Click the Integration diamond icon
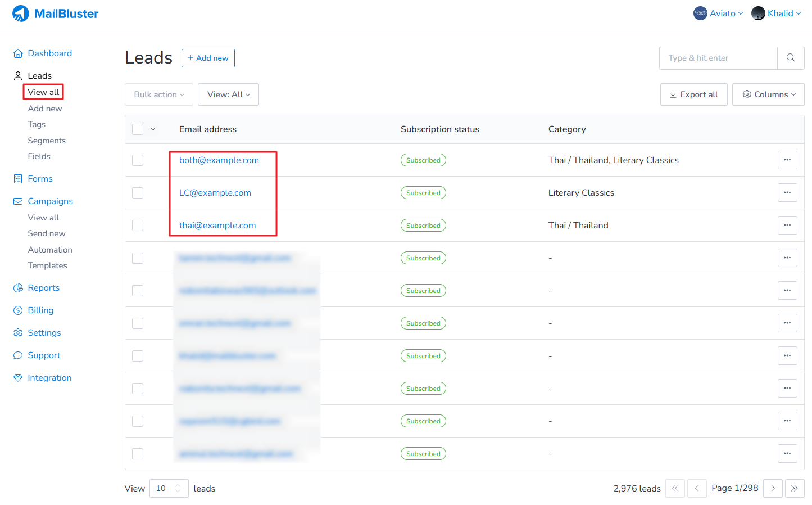 pos(18,378)
